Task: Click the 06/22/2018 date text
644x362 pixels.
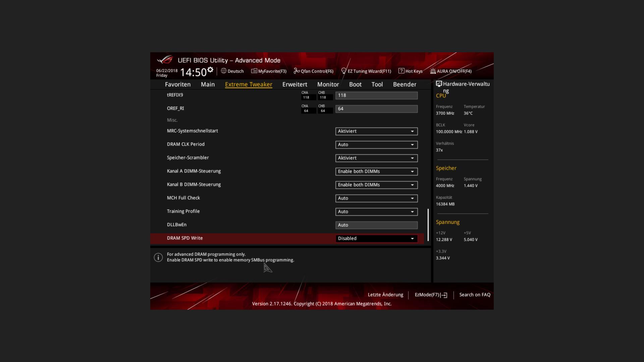Action: pos(167,71)
